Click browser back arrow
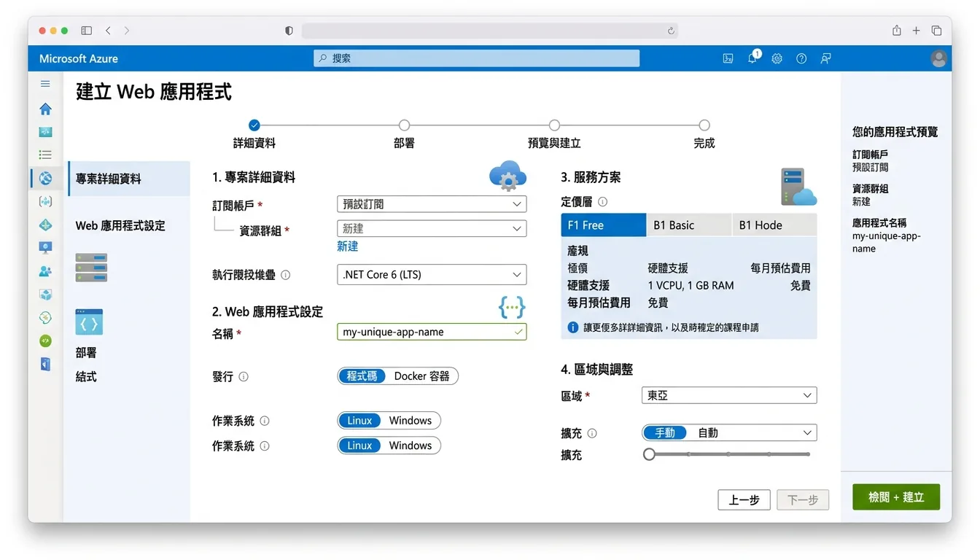The image size is (980, 560). click(x=108, y=31)
